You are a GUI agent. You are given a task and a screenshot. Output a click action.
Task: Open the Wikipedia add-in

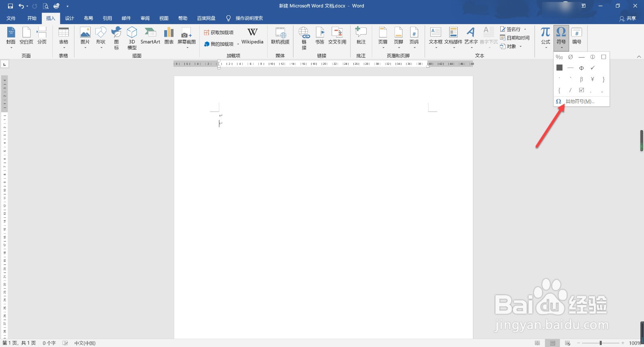252,35
